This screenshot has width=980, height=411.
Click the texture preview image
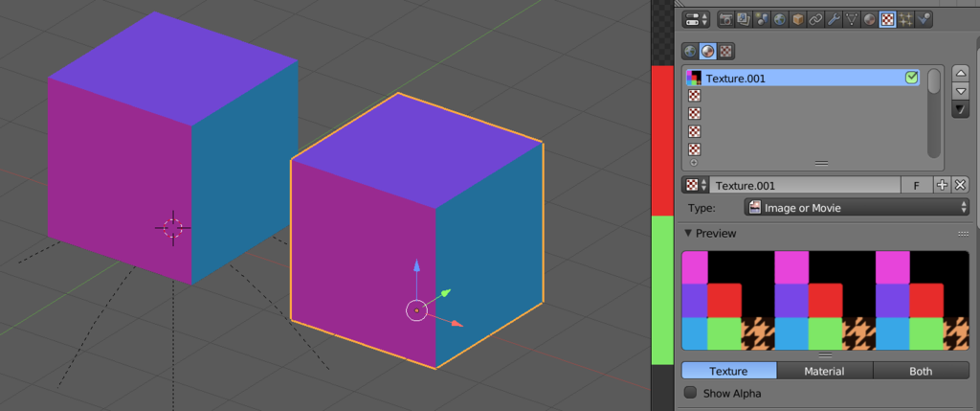[825, 300]
